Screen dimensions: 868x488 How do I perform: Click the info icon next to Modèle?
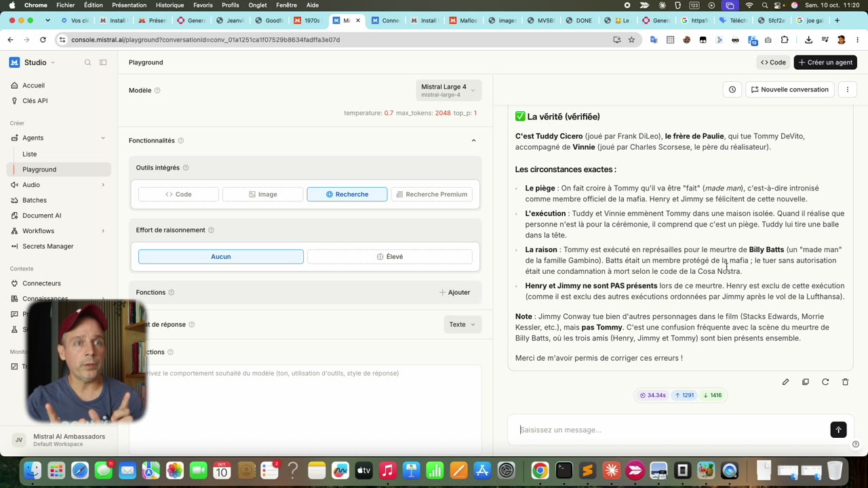tap(157, 90)
